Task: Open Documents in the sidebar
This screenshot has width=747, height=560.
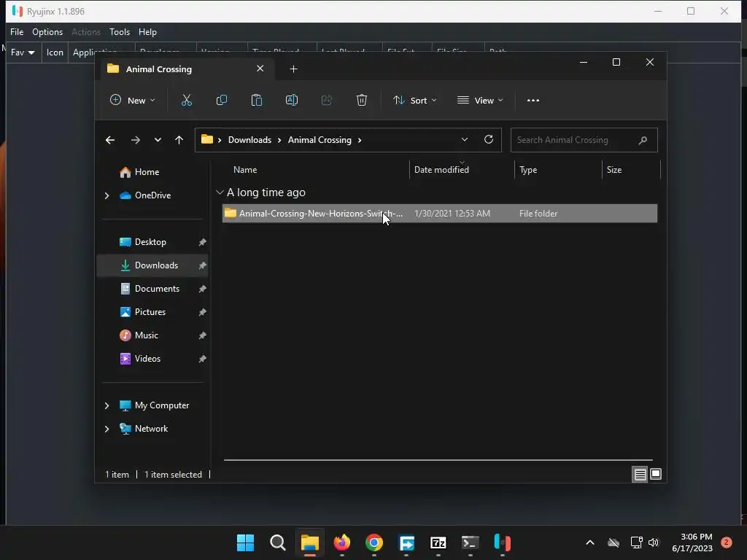Action: [x=158, y=289]
